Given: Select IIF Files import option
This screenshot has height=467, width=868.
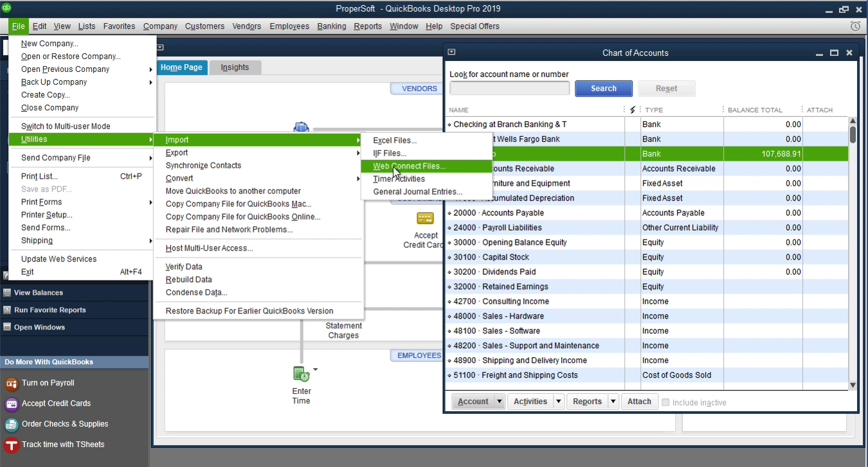Looking at the screenshot, I should pos(425,153).
